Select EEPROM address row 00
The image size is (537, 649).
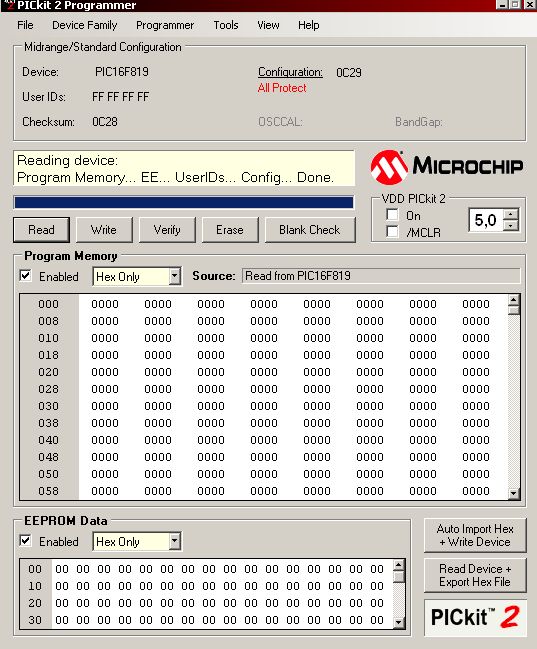(35, 569)
